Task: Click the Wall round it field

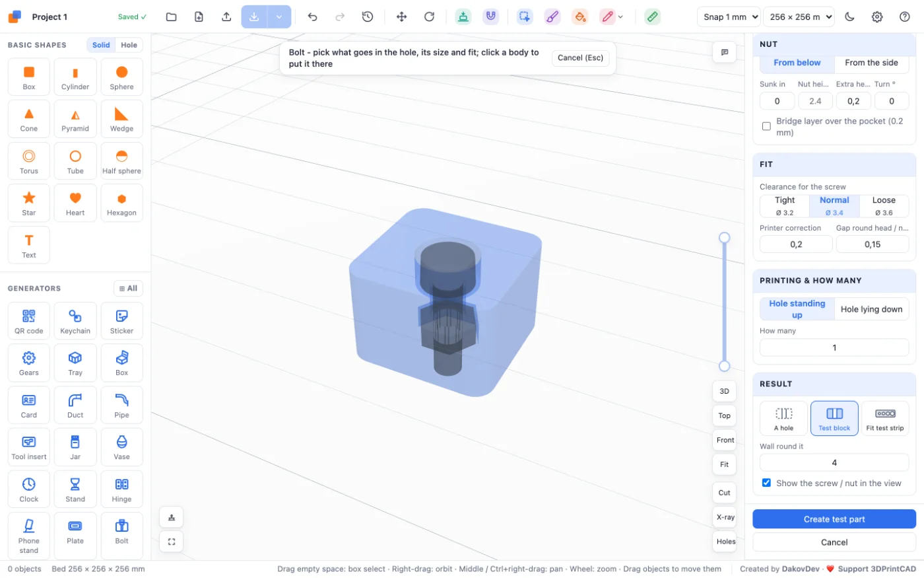Action: coord(834,462)
